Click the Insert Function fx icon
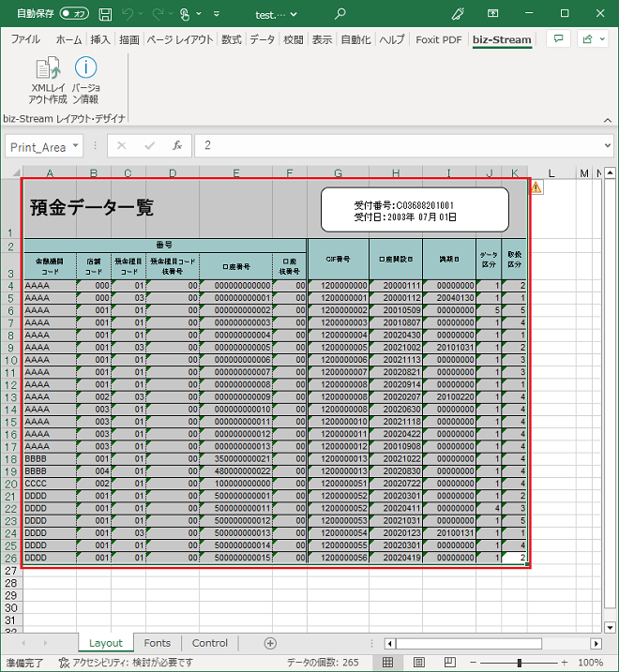The width and height of the screenshot is (619, 672). coord(177,145)
